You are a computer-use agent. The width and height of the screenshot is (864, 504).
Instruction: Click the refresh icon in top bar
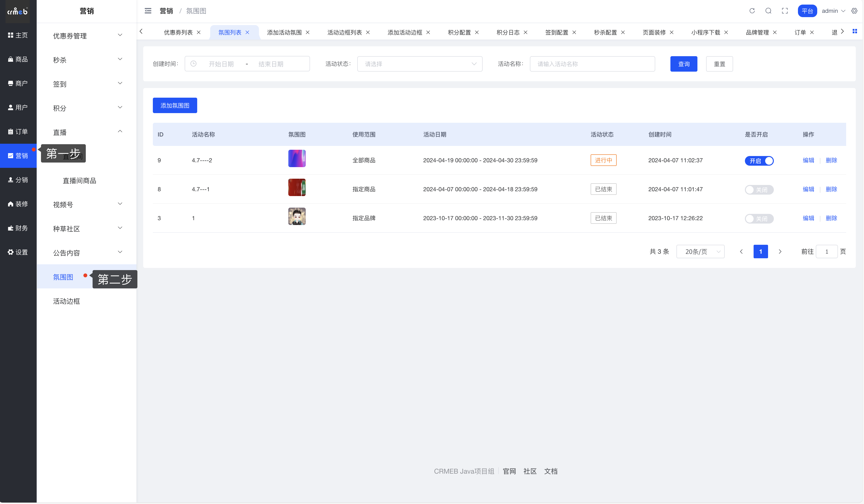[x=752, y=11]
